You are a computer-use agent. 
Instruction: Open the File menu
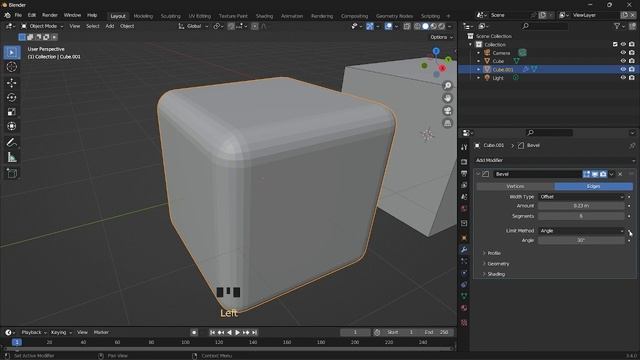click(x=18, y=15)
